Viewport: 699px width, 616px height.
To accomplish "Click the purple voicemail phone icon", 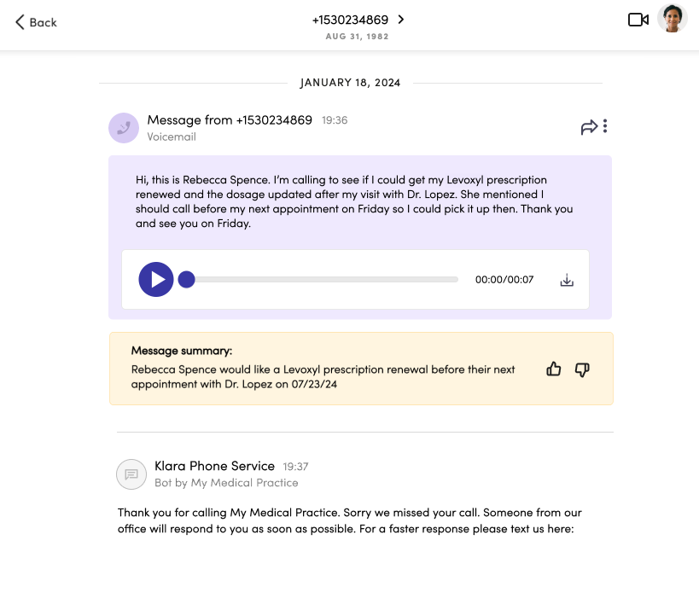I will (124, 128).
